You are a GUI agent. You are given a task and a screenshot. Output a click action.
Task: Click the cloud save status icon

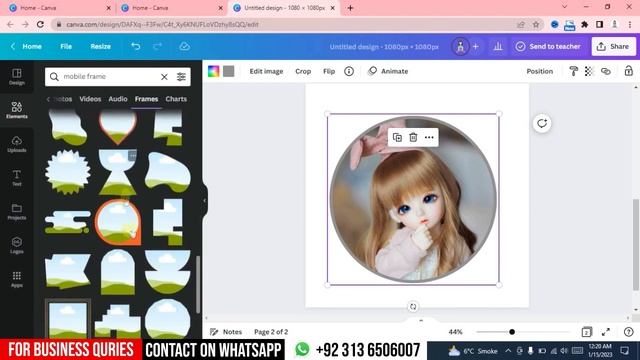tap(184, 47)
